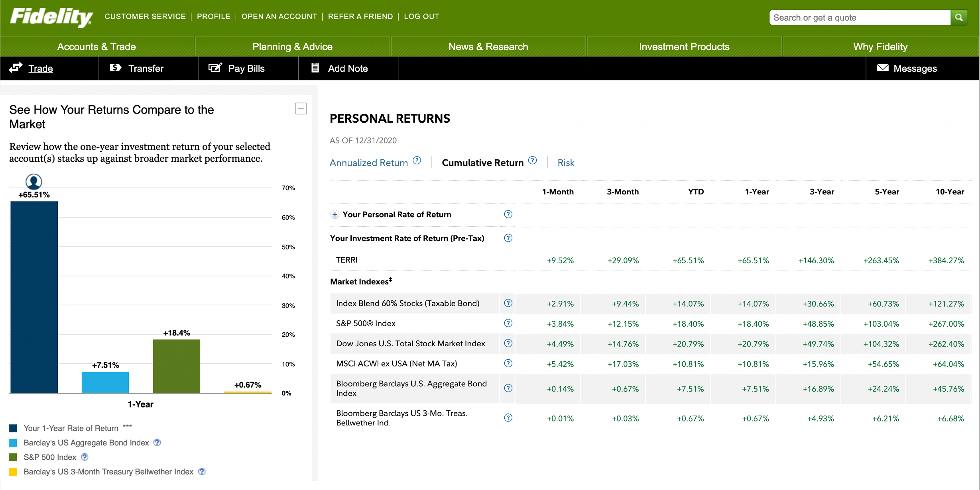The height and width of the screenshot is (490, 980).
Task: Open the Why Fidelity menu
Action: (x=880, y=47)
